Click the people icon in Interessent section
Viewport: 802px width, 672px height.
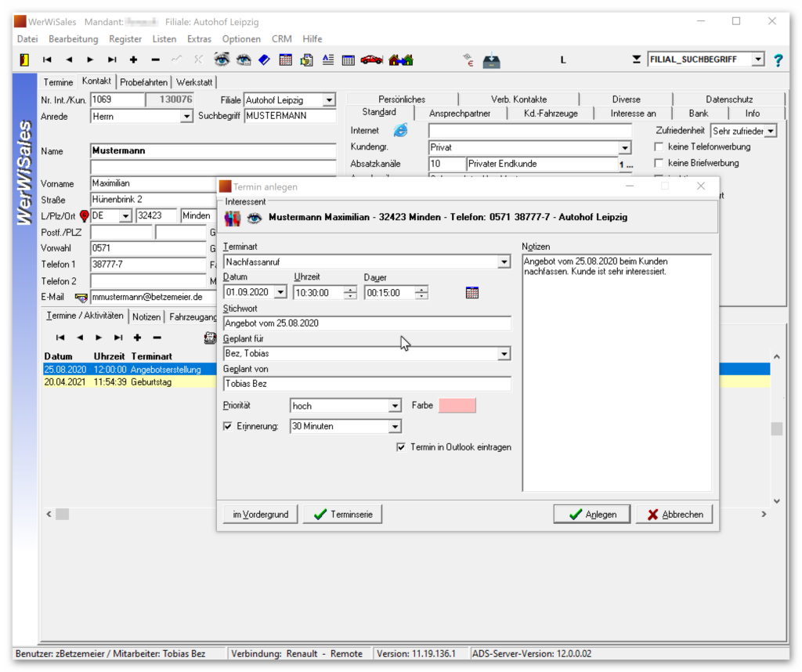tap(232, 219)
